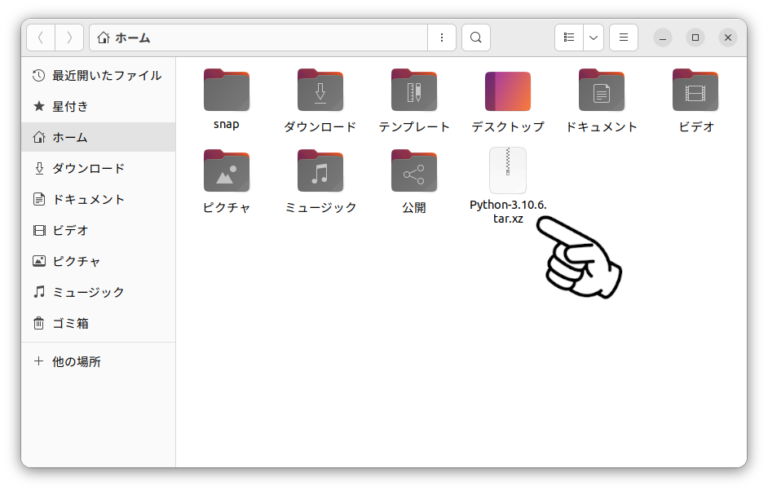Open the テンプレート folder
Image resolution: width=768 pixels, height=491 pixels.
click(414, 91)
